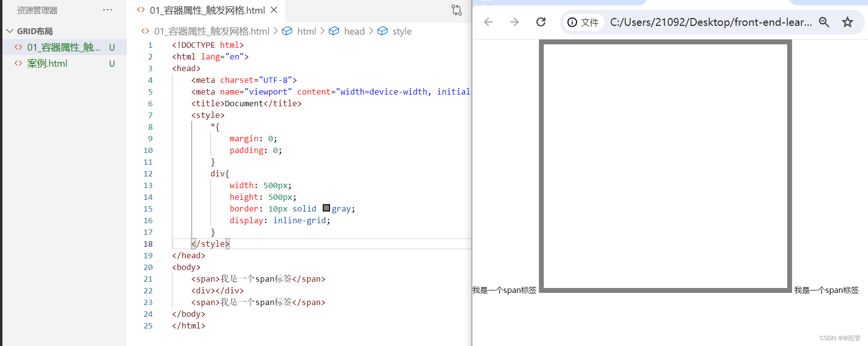Screen dimensions: 868x346
Task: Click the file name breadcrumb 01_容器属性_触发网格.html
Action: (211, 31)
